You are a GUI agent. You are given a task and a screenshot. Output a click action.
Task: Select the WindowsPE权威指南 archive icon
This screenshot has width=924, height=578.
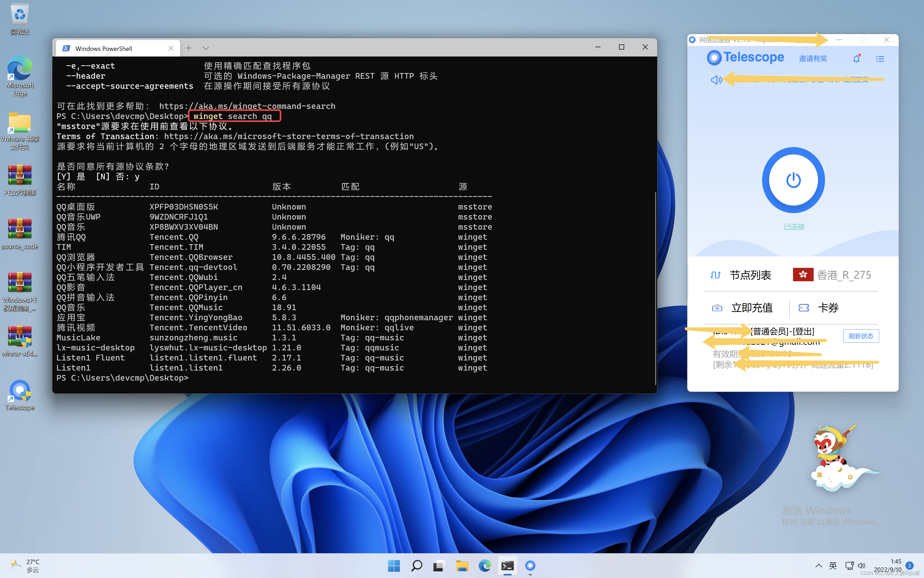click(20, 291)
